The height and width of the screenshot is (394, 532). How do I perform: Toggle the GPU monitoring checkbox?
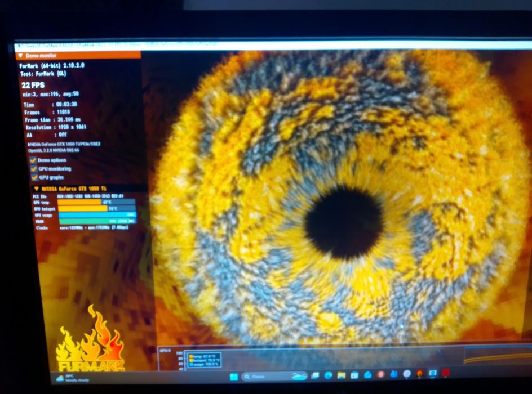tap(34, 169)
